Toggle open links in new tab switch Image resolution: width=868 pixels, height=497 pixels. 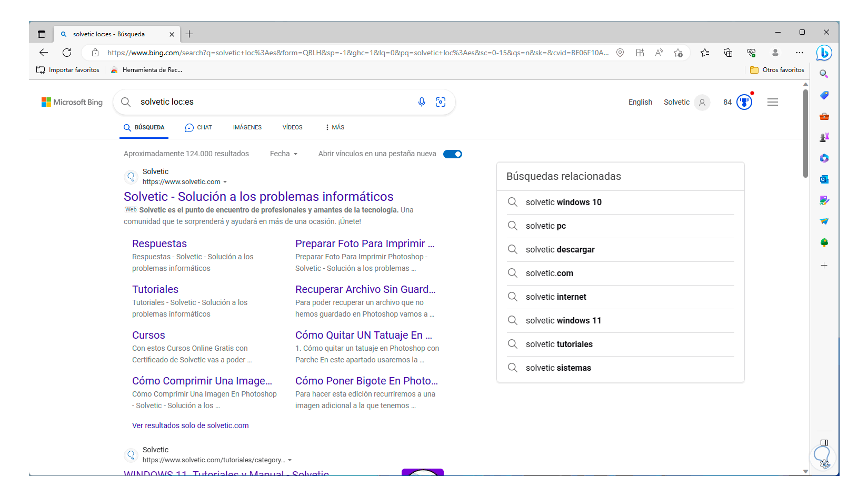pyautogui.click(x=453, y=154)
